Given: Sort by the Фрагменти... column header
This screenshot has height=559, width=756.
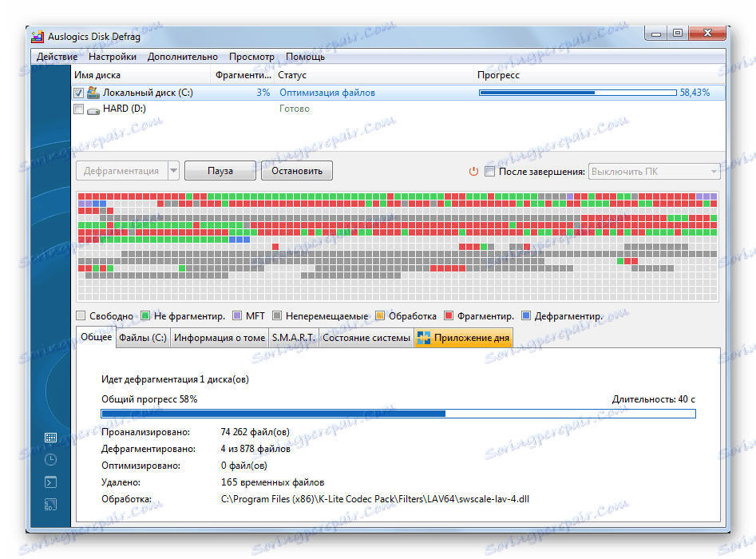Looking at the screenshot, I should [x=243, y=75].
